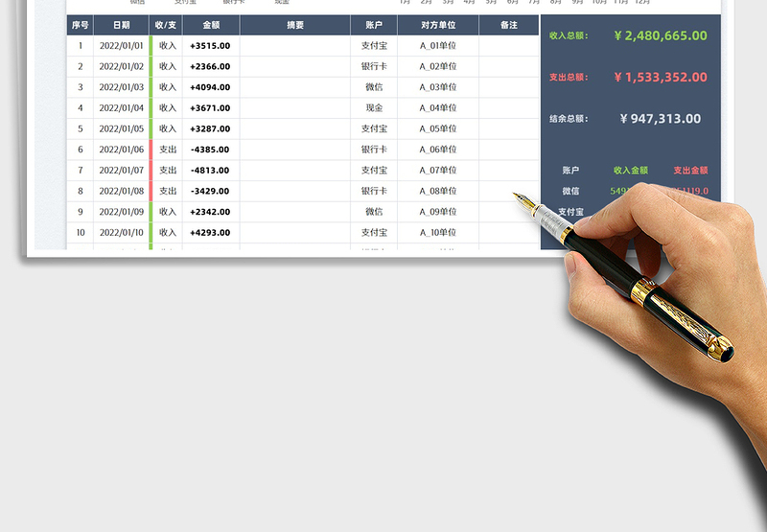Click the green income marker in row 2
The width and height of the screenshot is (767, 532).
pyautogui.click(x=151, y=66)
